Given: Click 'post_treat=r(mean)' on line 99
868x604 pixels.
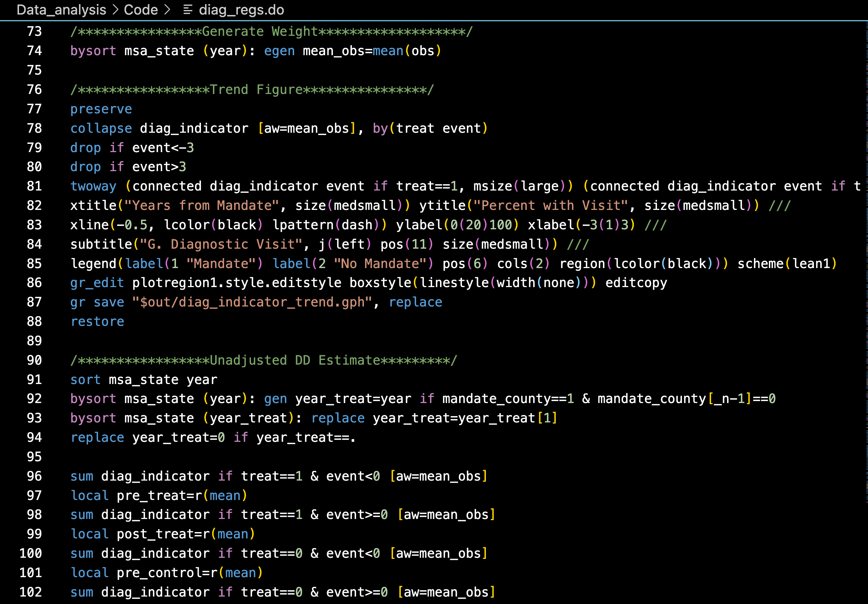Looking at the screenshot, I should [186, 534].
